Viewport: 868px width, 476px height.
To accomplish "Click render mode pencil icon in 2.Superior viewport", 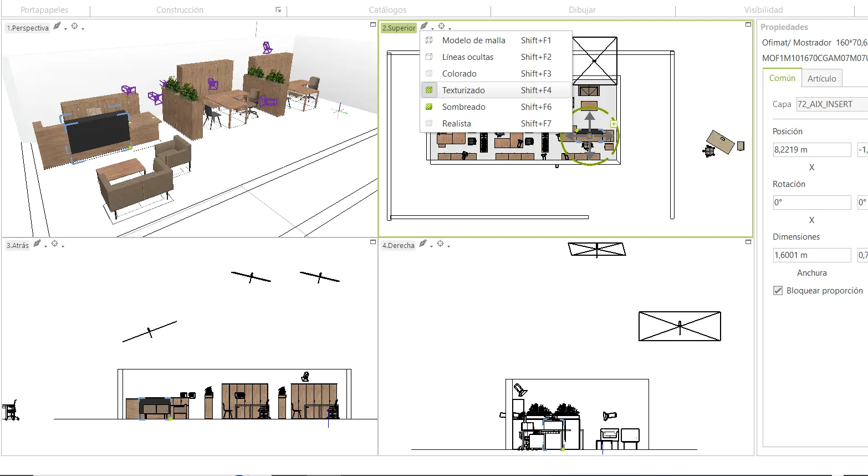I will (424, 26).
